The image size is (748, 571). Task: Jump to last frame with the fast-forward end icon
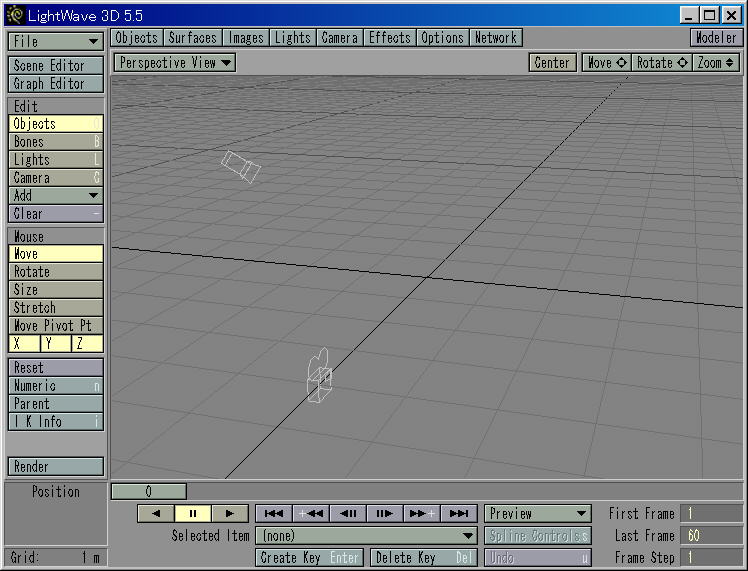[459, 514]
